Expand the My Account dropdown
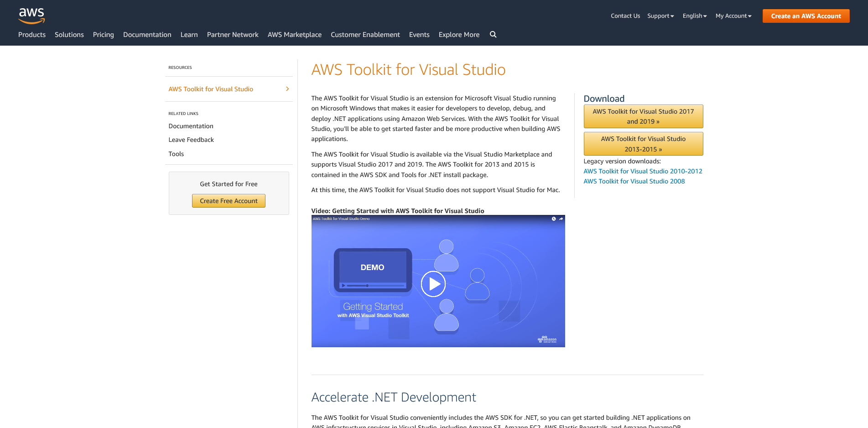Viewport: 868px width, 428px height. click(x=733, y=16)
